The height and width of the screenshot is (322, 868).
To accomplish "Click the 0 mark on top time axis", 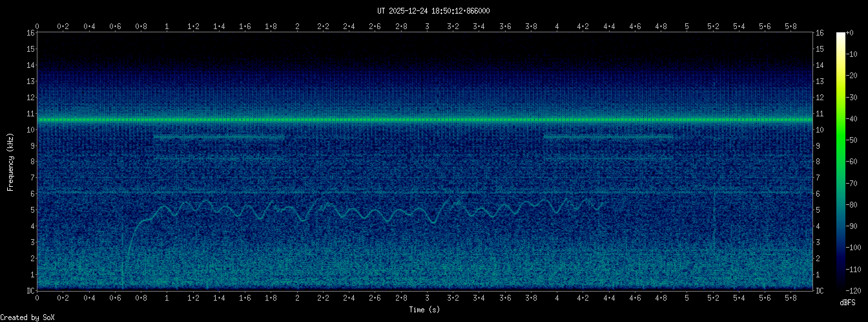I will [x=37, y=27].
